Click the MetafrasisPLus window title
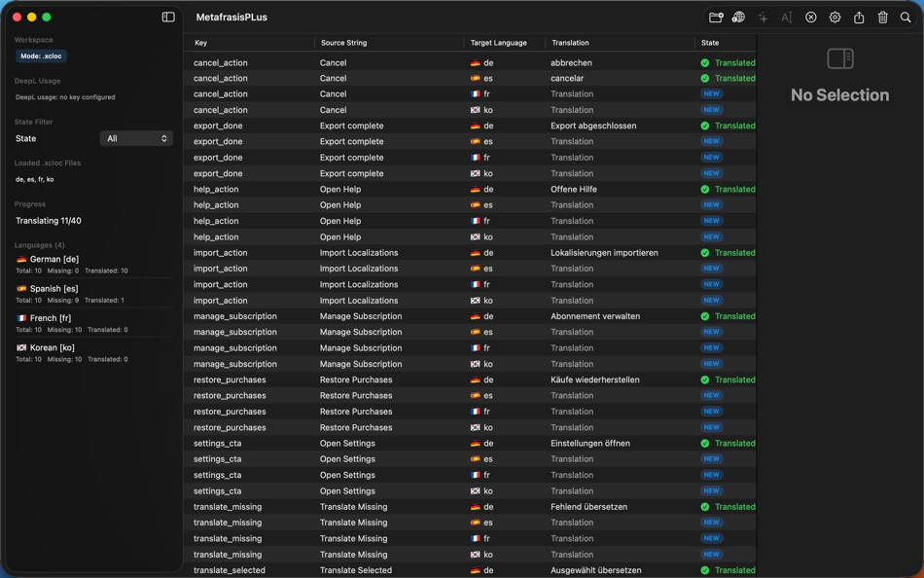 (231, 18)
